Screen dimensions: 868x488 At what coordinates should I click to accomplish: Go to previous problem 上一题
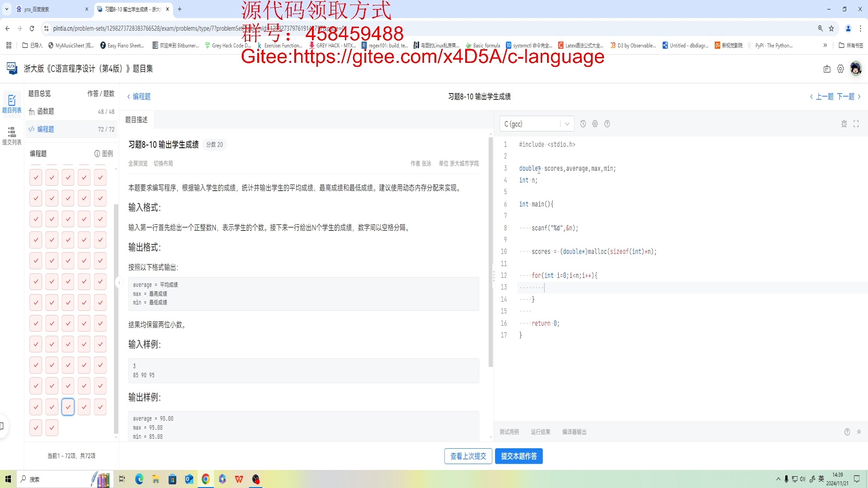(822, 96)
